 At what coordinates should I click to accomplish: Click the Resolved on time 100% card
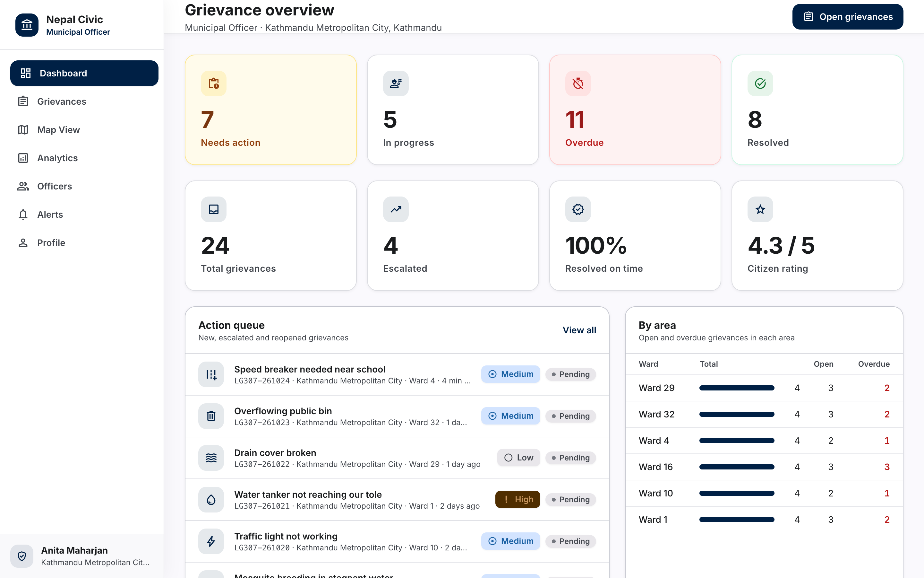(x=635, y=235)
